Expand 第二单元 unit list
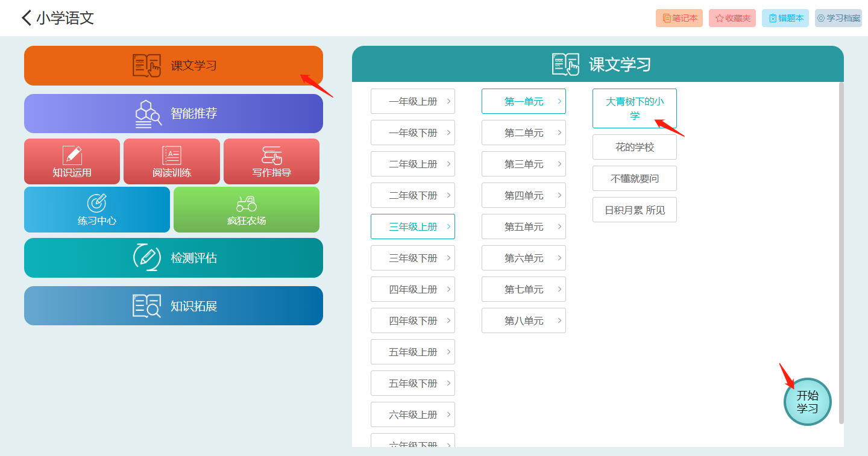 (x=524, y=133)
